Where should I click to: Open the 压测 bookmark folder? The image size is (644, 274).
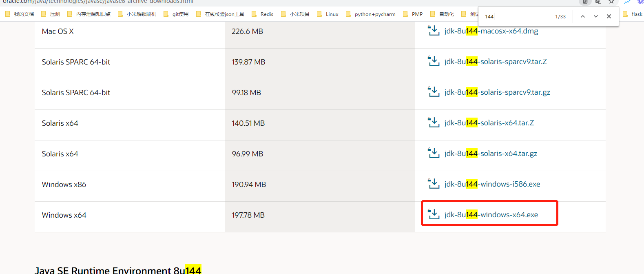(51, 14)
